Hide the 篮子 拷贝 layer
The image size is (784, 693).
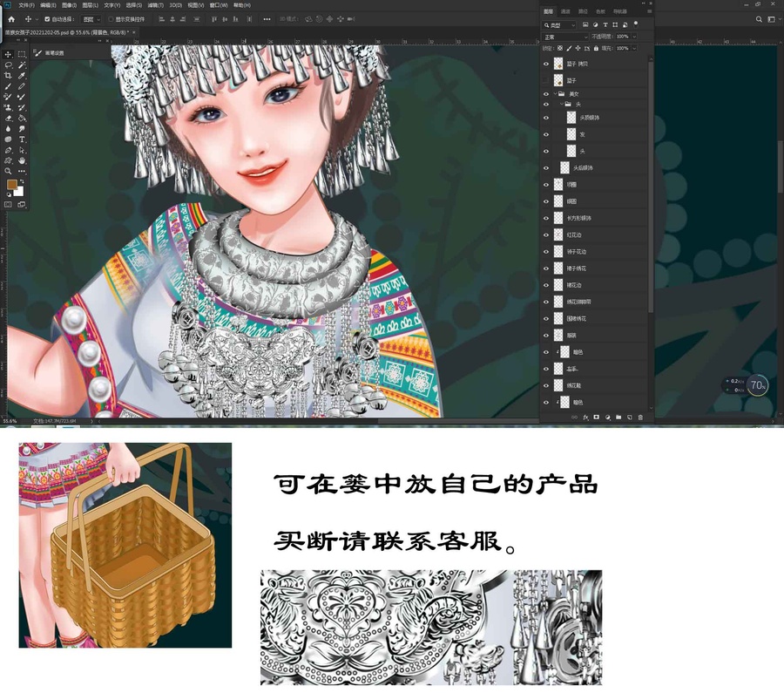tap(546, 64)
